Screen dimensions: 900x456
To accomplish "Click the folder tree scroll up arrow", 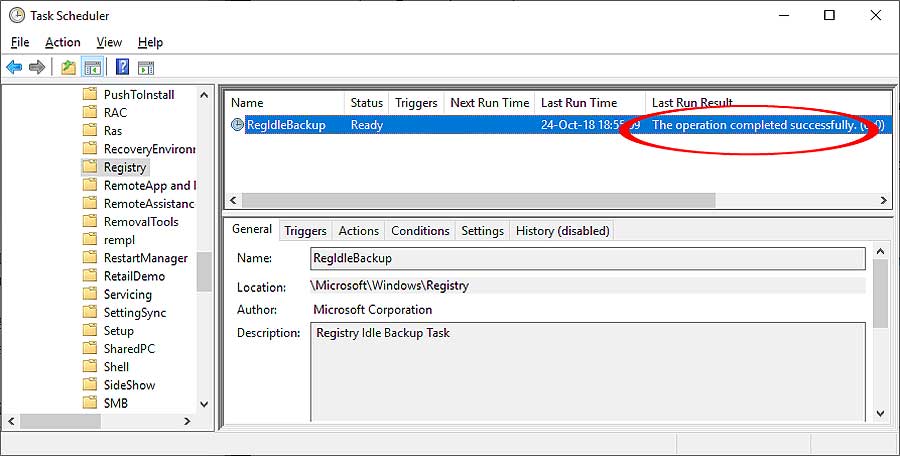I will (x=204, y=95).
